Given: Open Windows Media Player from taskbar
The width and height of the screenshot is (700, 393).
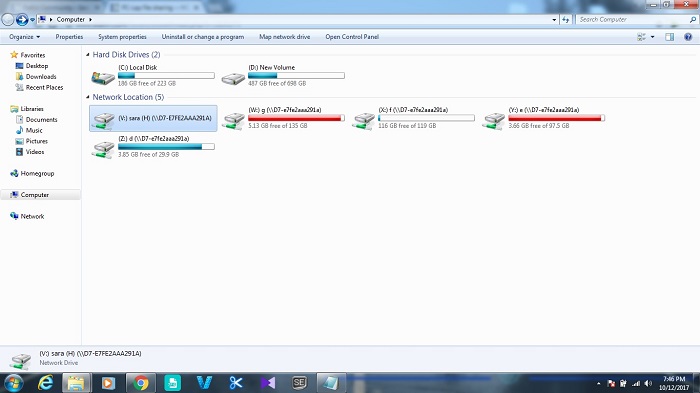Looking at the screenshot, I should pyautogui.click(x=108, y=383).
